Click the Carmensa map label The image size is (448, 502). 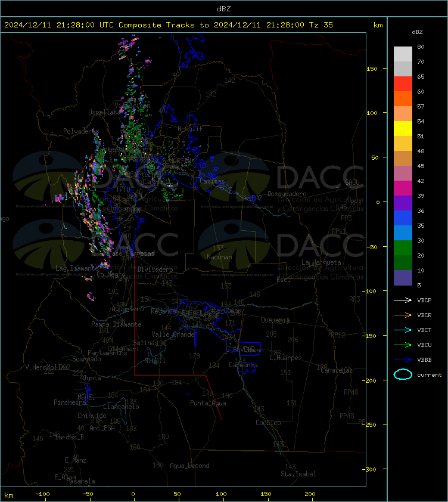point(243,365)
